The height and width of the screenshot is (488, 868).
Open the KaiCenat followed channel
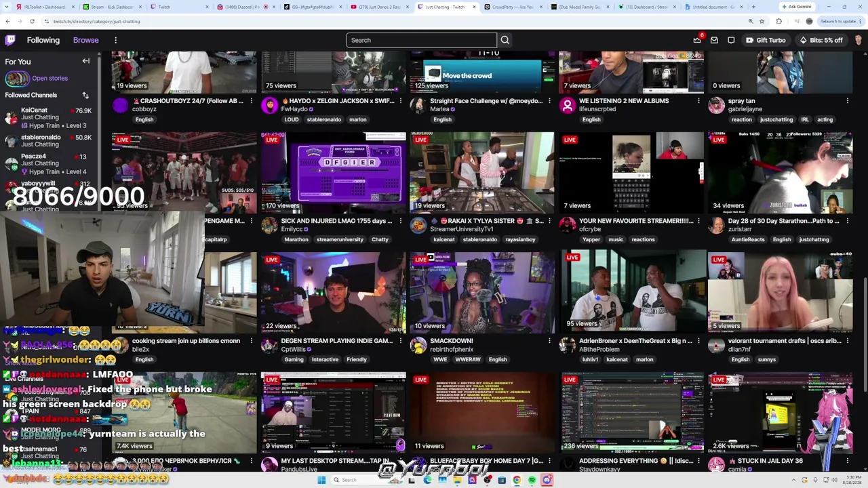coord(49,117)
